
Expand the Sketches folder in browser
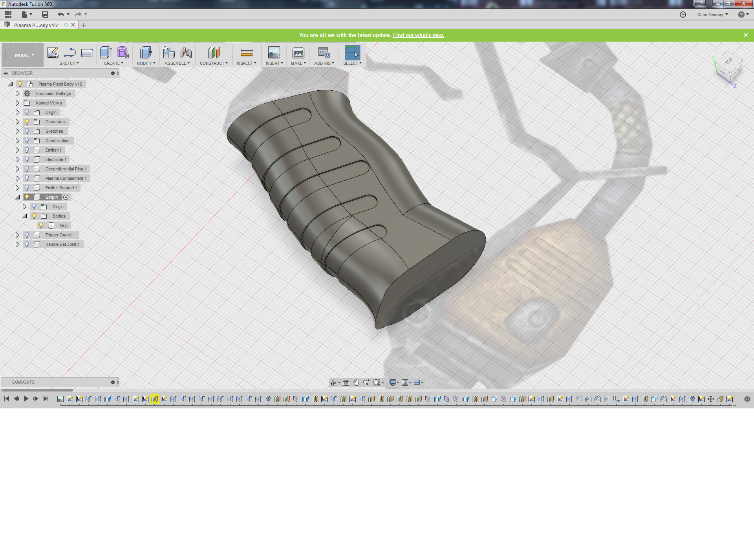pyautogui.click(x=17, y=131)
